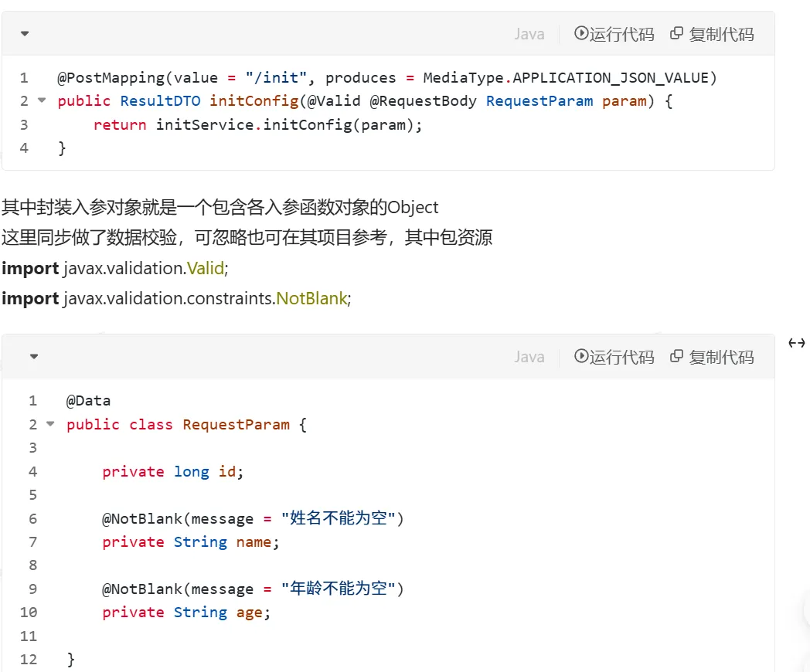Click line number 7 in the RequestParam block
This screenshot has width=810, height=672.
coord(32,541)
